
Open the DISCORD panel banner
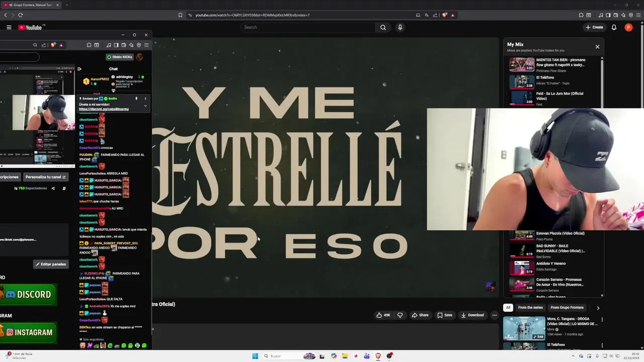[28, 295]
